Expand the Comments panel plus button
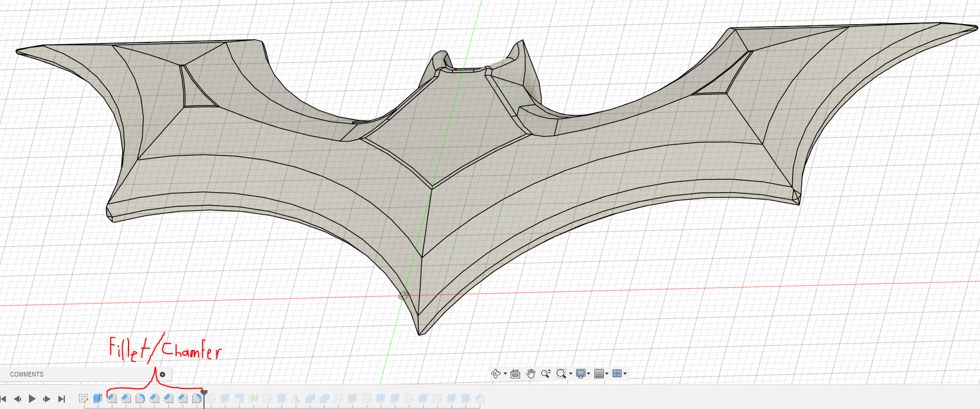This screenshot has height=409, width=980. pos(163,374)
